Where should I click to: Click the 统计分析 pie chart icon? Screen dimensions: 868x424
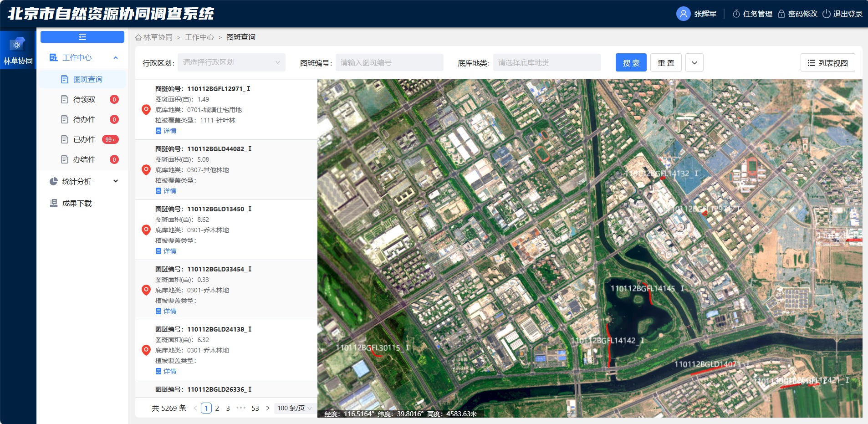click(53, 181)
